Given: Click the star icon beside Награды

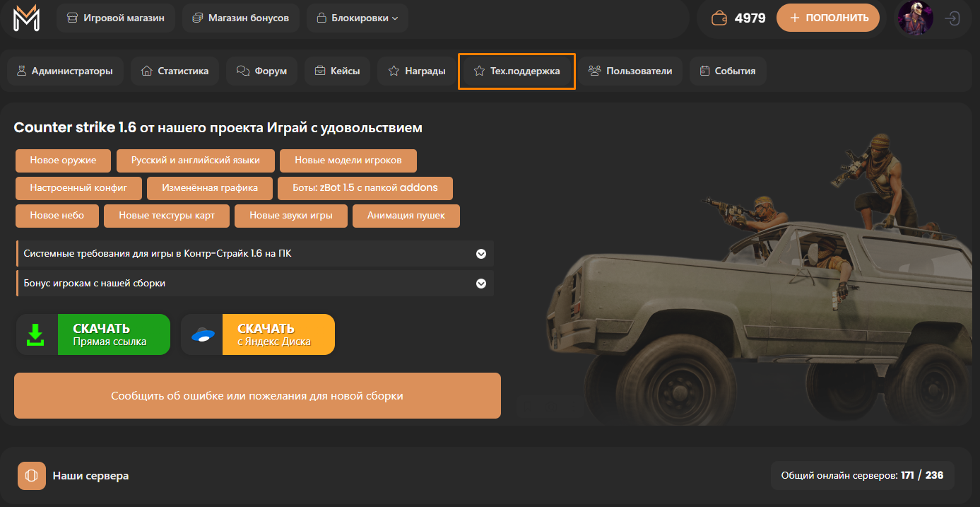Looking at the screenshot, I should click(x=394, y=71).
